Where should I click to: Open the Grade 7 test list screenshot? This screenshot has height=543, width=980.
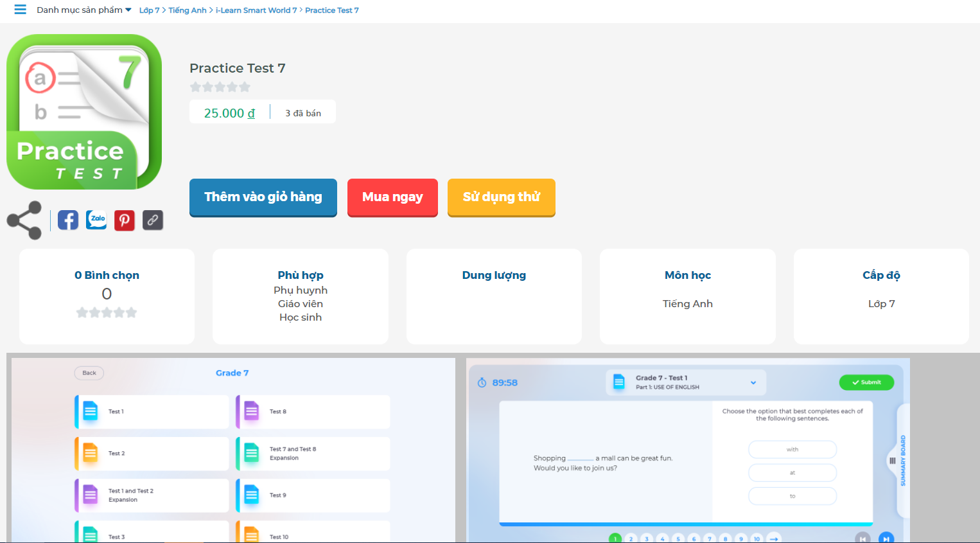tap(233, 450)
